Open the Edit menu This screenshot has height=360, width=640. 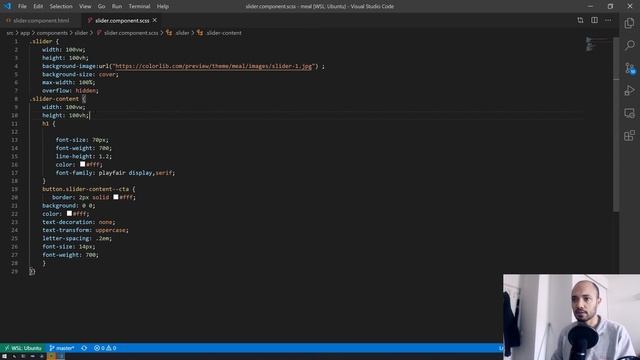38,6
